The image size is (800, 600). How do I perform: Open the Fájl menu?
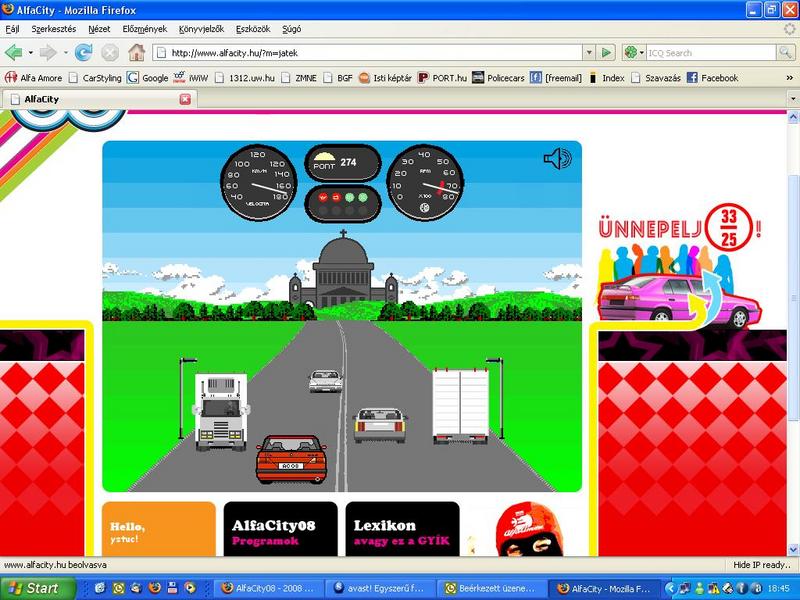(x=12, y=29)
